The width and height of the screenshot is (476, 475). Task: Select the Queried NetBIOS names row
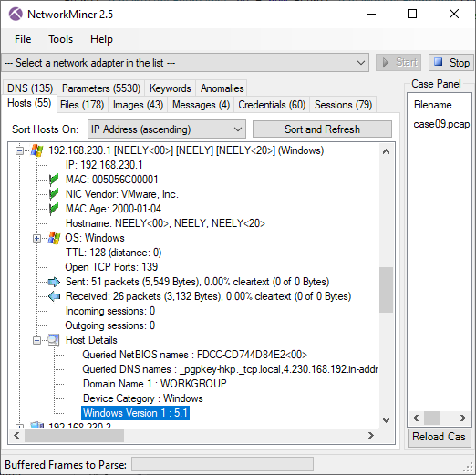point(195,355)
